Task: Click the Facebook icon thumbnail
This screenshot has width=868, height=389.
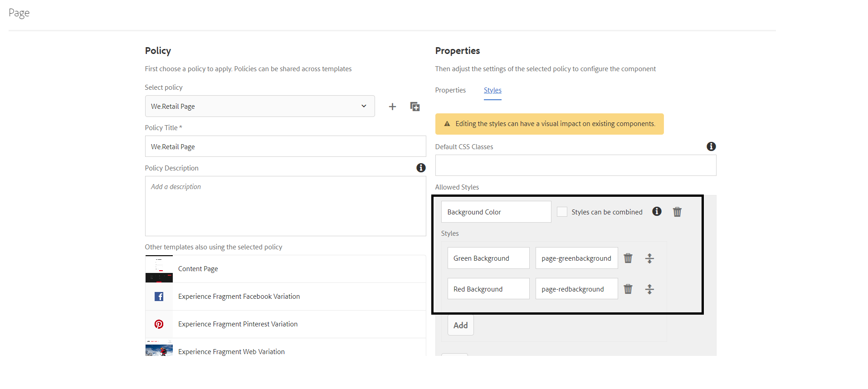Action: click(159, 297)
